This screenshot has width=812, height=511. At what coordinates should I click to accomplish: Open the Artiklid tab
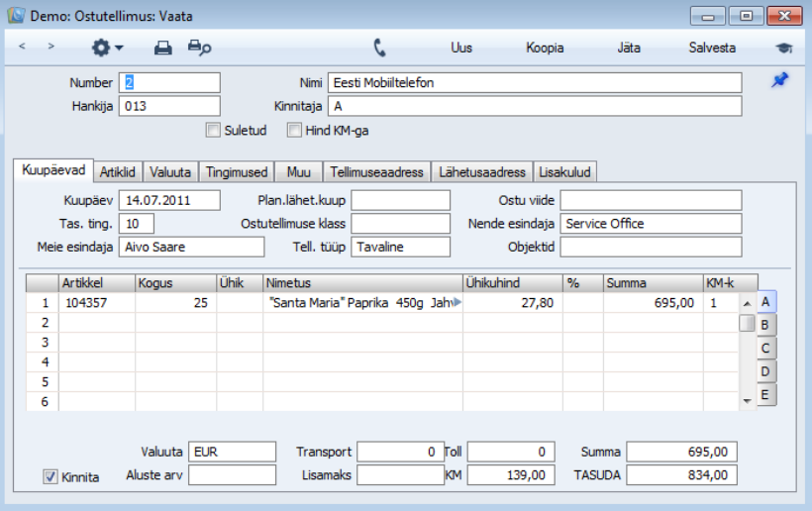click(118, 172)
